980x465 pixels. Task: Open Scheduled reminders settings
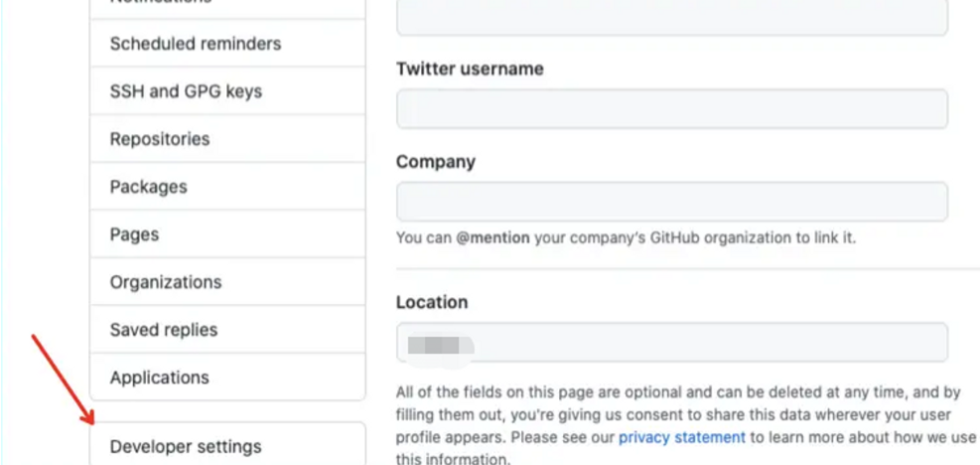[x=196, y=44]
